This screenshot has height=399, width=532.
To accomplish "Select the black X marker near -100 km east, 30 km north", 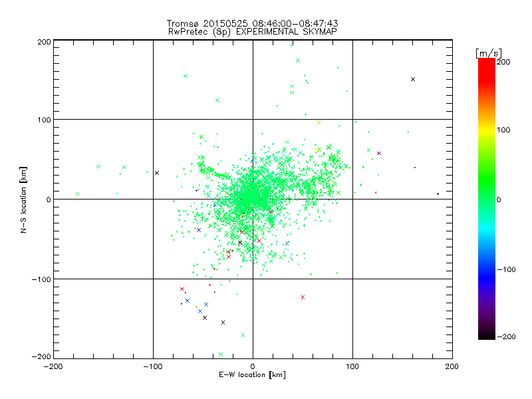I will click(x=157, y=173).
